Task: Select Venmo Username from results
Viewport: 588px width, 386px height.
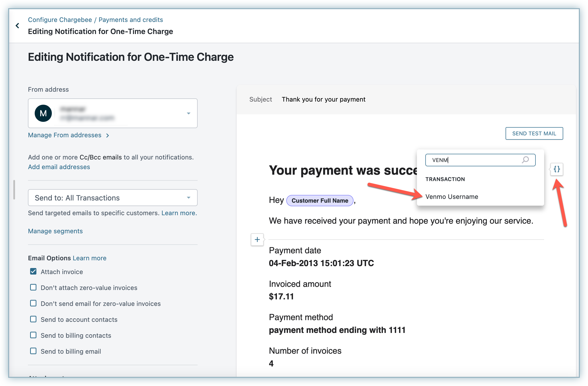Action: [452, 197]
